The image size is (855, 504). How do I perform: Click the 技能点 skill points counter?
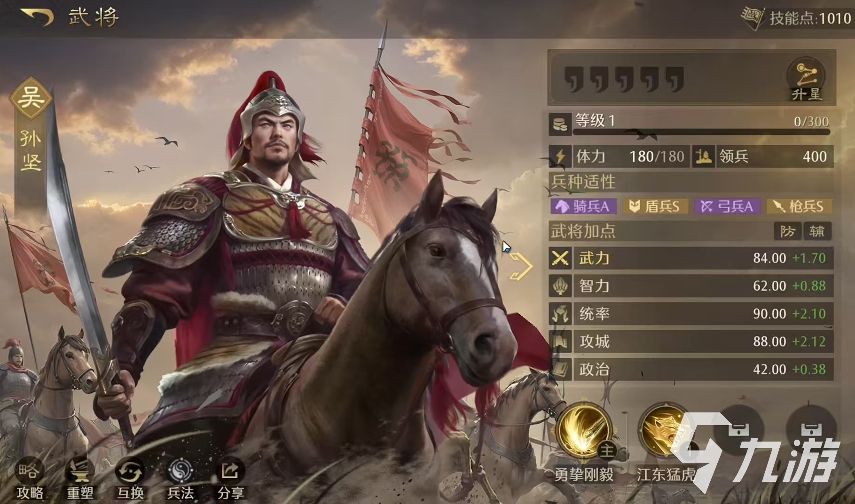798,18
